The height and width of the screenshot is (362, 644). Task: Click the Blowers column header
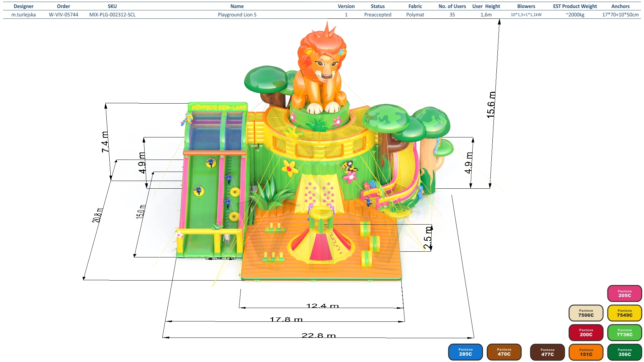(526, 6)
